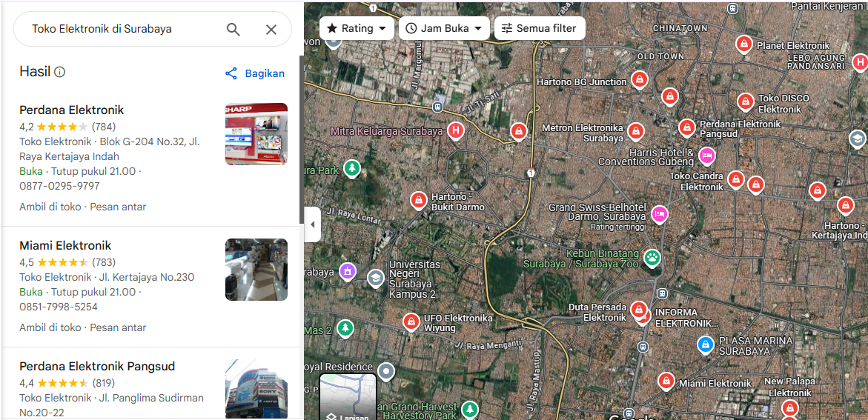Screen dimensions: 868x420
Task: Click the (784) review count
Action: (104, 126)
